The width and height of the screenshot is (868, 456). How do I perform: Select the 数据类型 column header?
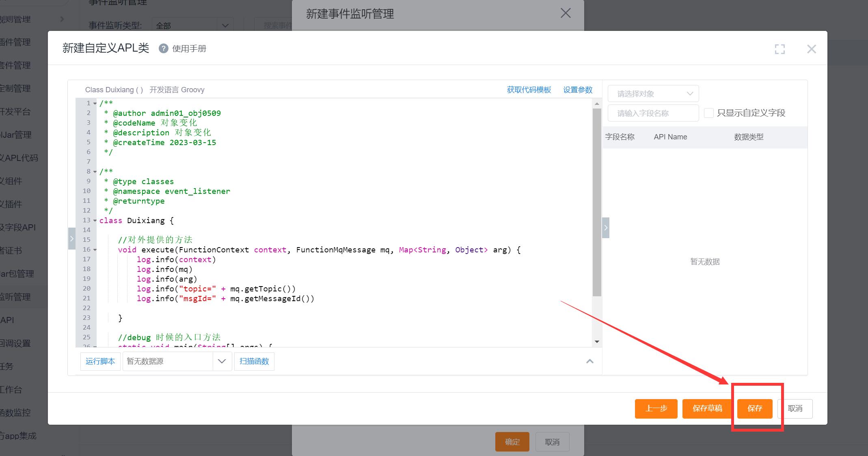pos(749,137)
